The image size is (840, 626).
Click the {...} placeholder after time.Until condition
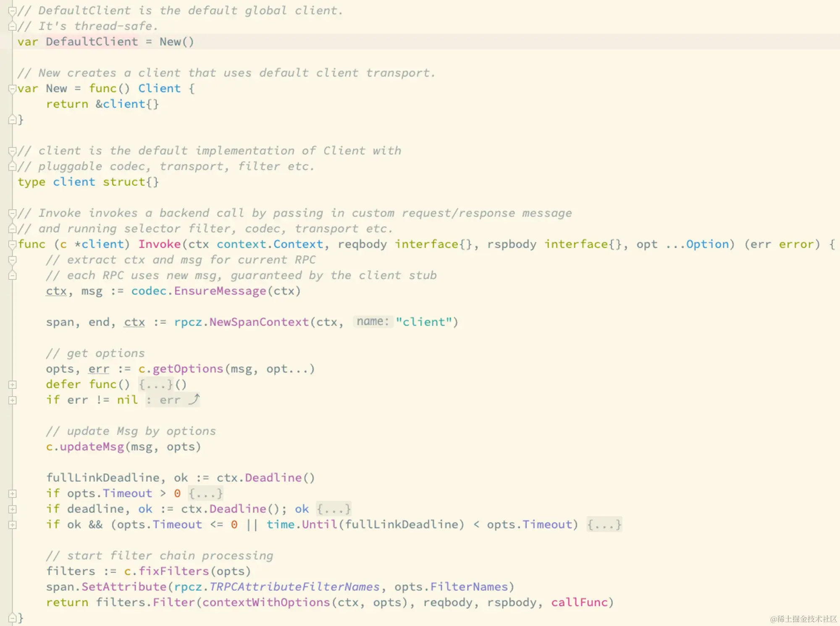coord(604,525)
